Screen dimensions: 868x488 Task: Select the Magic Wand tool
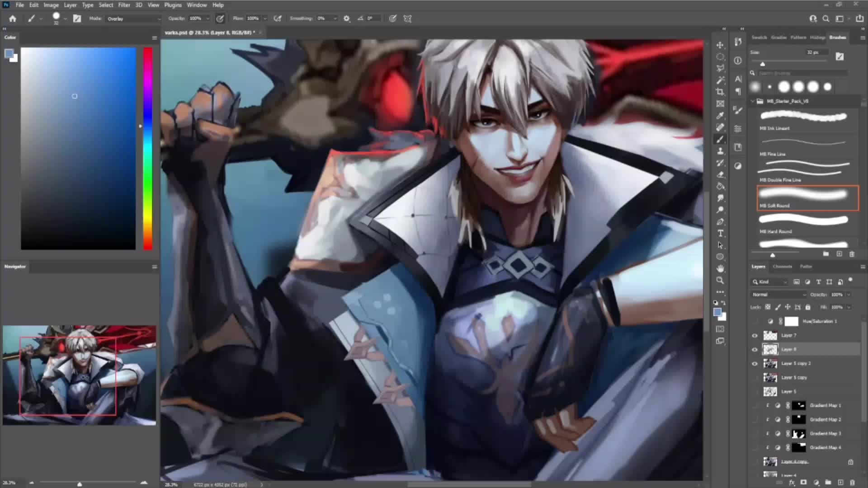point(720,80)
